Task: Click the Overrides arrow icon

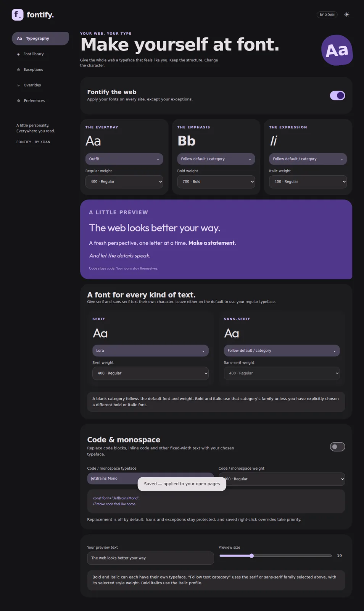Action: click(x=18, y=85)
